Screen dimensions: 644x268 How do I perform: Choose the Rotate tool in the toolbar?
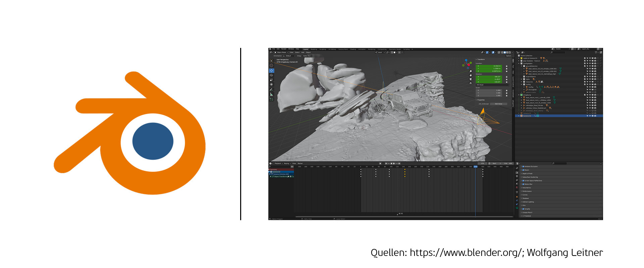pos(271,75)
